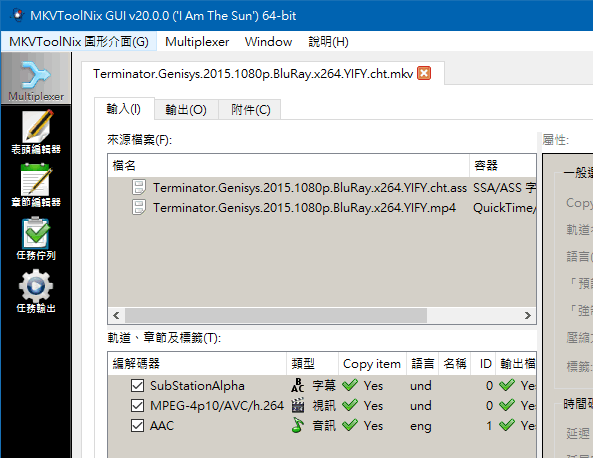Click output-column checkmark in AAC row

tap(507, 425)
